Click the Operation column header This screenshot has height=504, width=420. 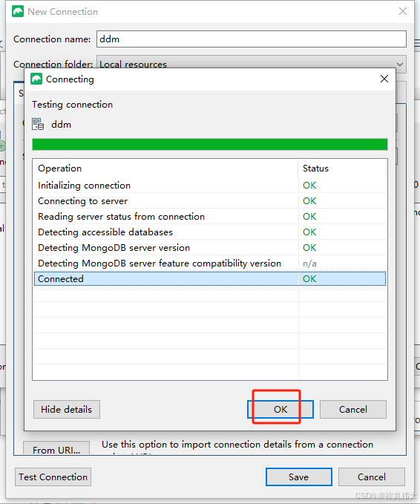click(x=165, y=168)
